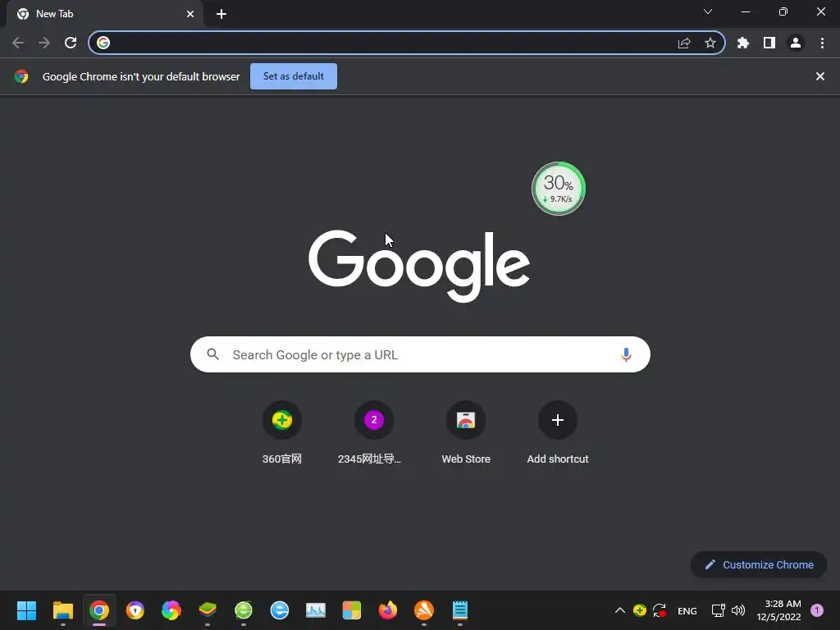Click the 30% floating speed widget

click(558, 189)
